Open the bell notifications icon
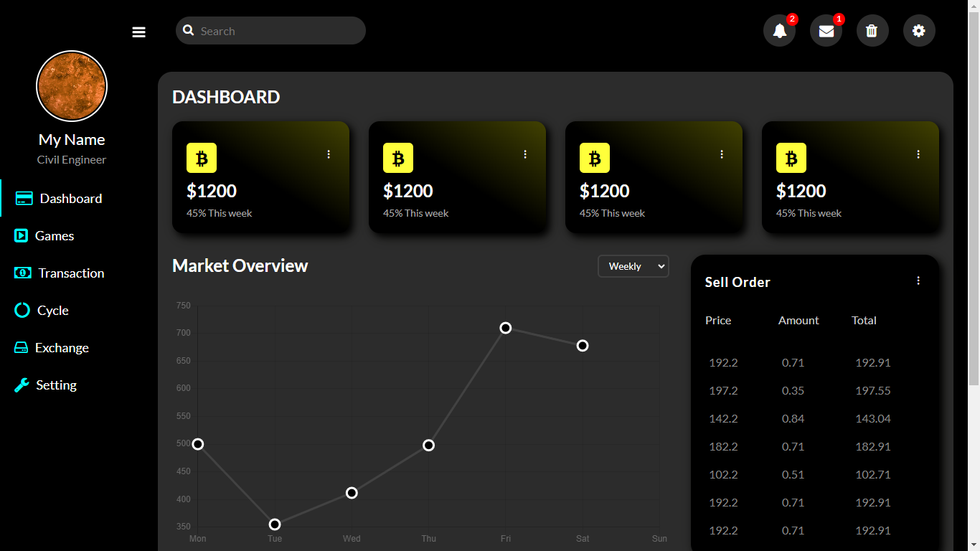The width and height of the screenshot is (980, 551). (780, 31)
